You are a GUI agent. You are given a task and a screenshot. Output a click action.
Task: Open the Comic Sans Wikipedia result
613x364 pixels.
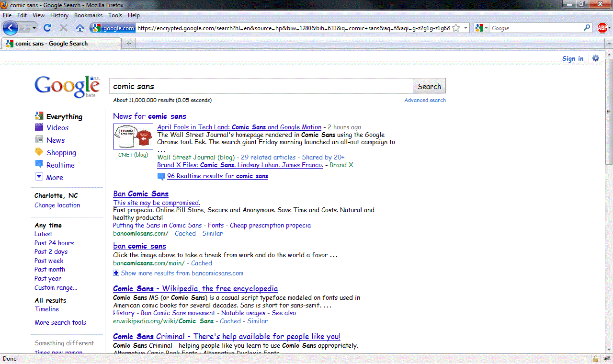point(195,288)
